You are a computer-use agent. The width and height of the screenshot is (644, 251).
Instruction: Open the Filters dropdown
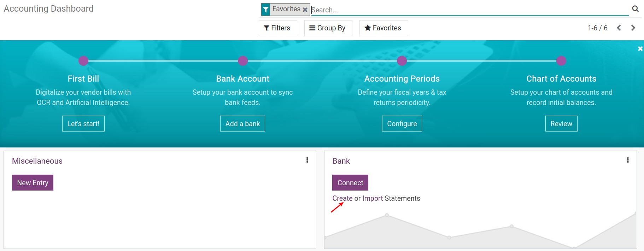click(x=277, y=28)
